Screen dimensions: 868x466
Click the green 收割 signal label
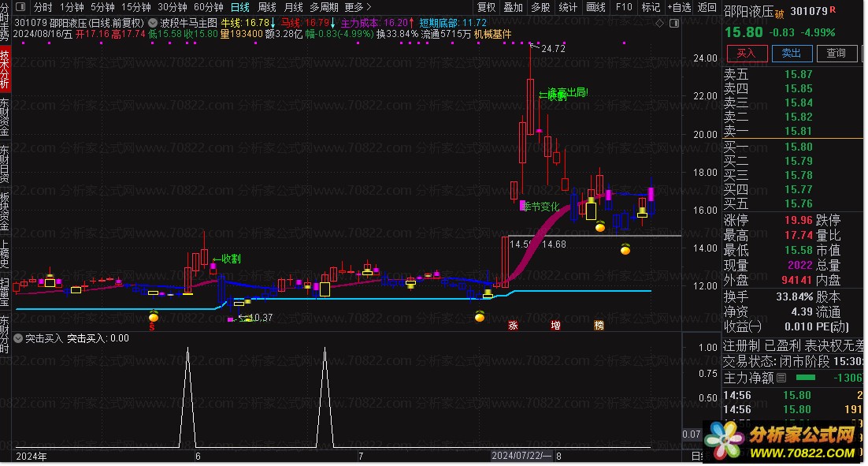pyautogui.click(x=231, y=259)
